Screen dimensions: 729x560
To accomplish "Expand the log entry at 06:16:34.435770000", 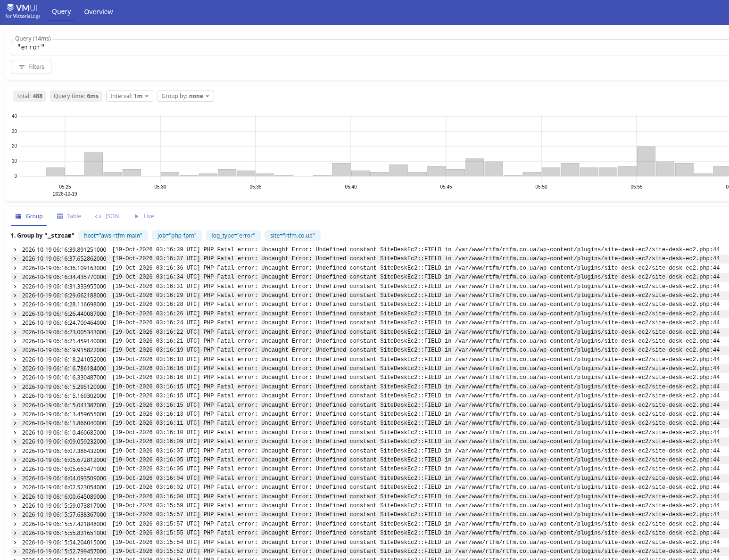I will (15, 277).
